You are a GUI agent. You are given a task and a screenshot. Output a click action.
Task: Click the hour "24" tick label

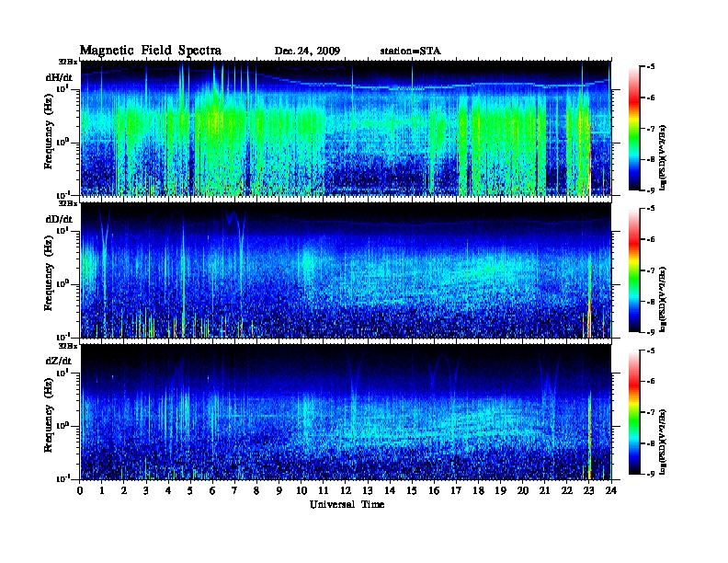click(611, 491)
